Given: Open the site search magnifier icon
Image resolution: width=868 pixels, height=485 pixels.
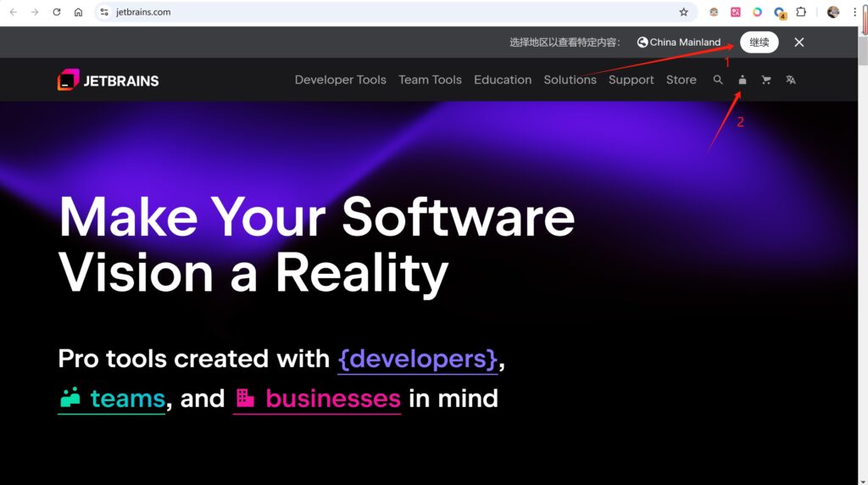Looking at the screenshot, I should 718,80.
